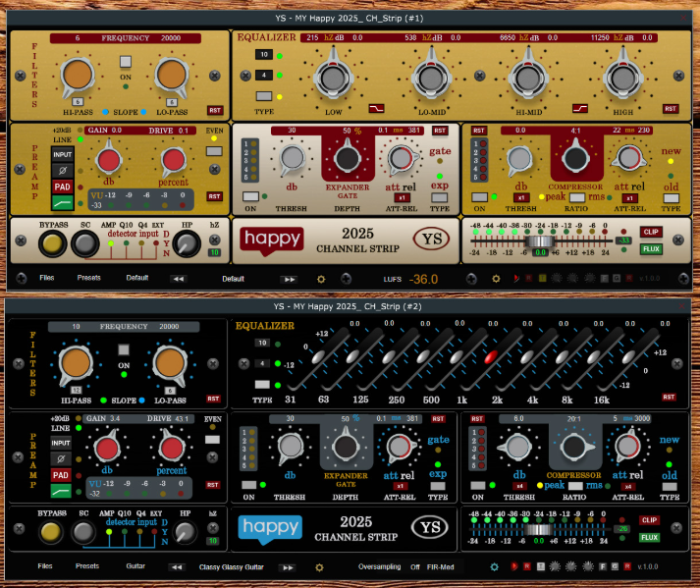Open the Default preset category dropdown in strip #1
Viewport: 700px width, 588px height.
[x=137, y=278]
